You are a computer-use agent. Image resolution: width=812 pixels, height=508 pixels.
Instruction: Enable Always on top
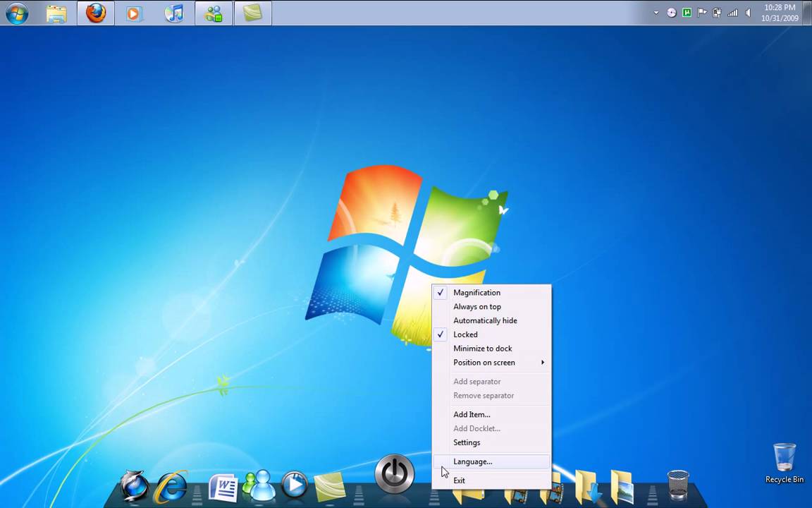click(492, 306)
